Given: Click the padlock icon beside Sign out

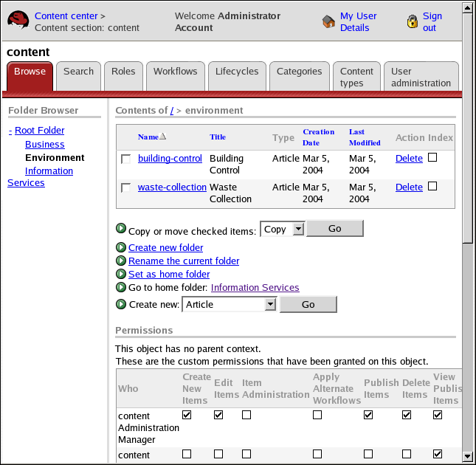Looking at the screenshot, I should click(x=413, y=21).
